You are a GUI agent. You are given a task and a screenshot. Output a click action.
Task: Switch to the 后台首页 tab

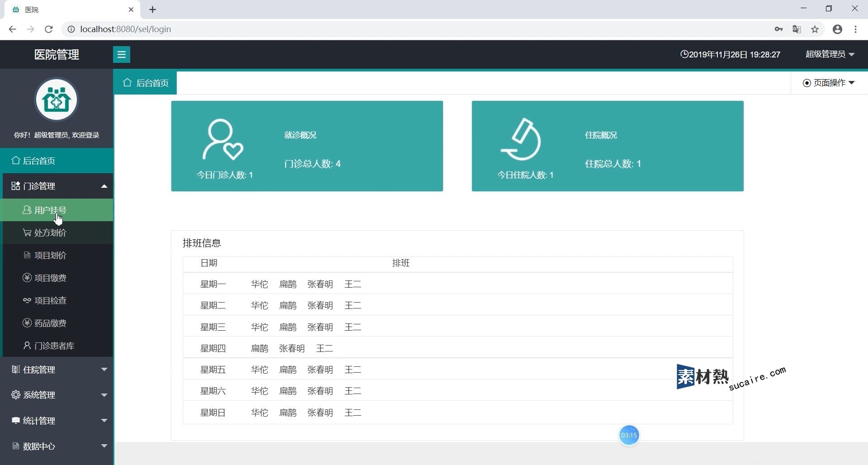coord(145,83)
